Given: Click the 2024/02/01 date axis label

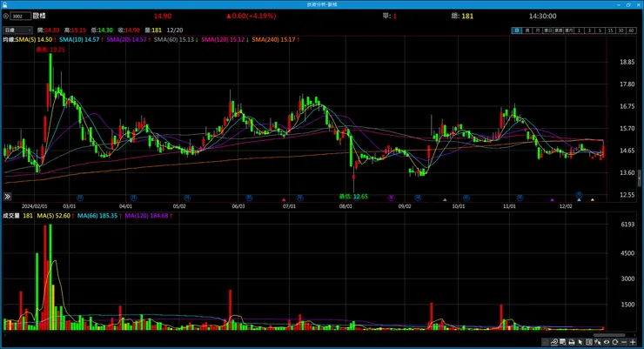Looking at the screenshot, I should click(x=35, y=206).
